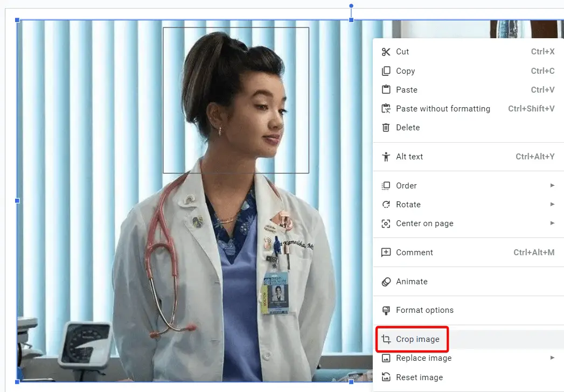Image resolution: width=564 pixels, height=392 pixels.
Task: Choose Replace image from the menu
Action: click(468, 358)
